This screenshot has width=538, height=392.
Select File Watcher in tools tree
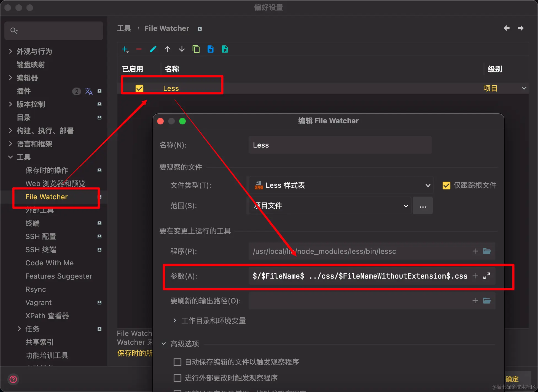[46, 197]
